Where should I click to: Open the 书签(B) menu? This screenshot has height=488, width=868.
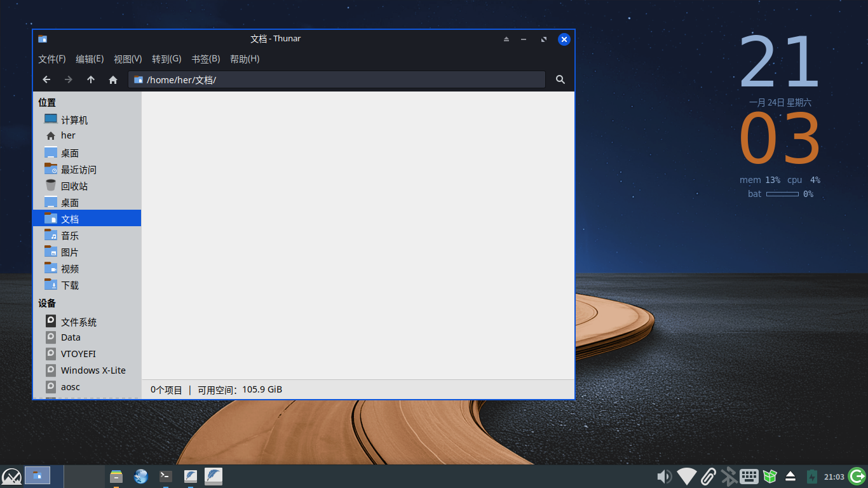(x=205, y=58)
